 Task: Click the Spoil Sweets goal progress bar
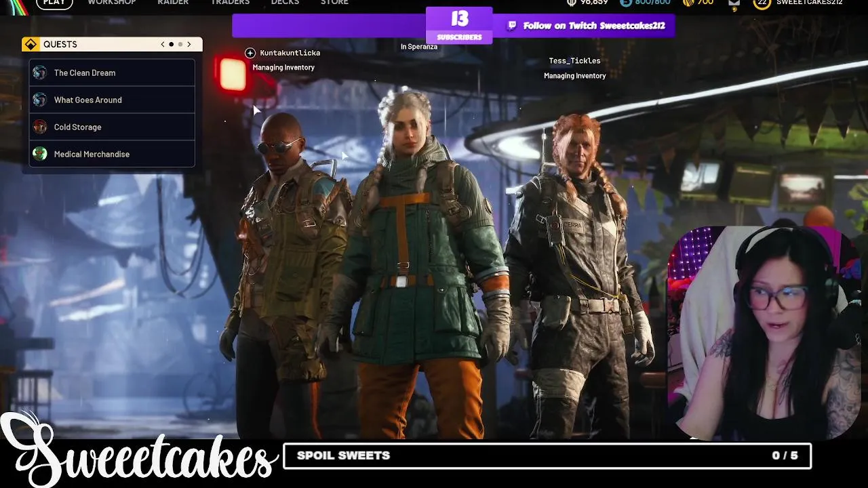click(547, 455)
